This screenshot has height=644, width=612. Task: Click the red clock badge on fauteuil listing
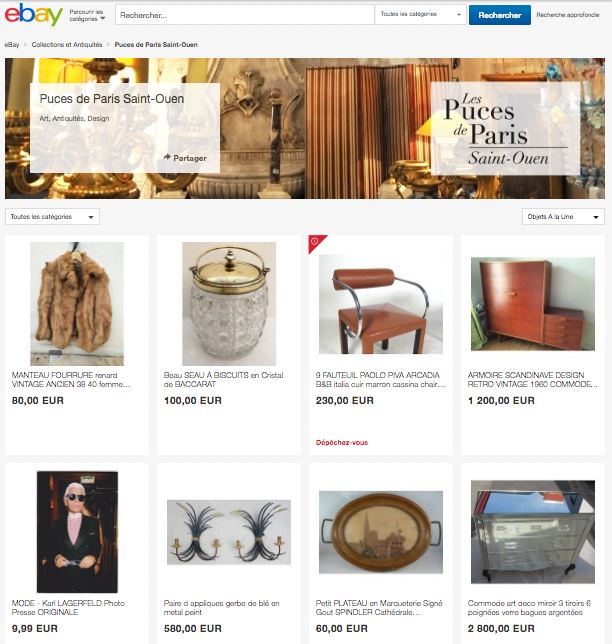315,241
